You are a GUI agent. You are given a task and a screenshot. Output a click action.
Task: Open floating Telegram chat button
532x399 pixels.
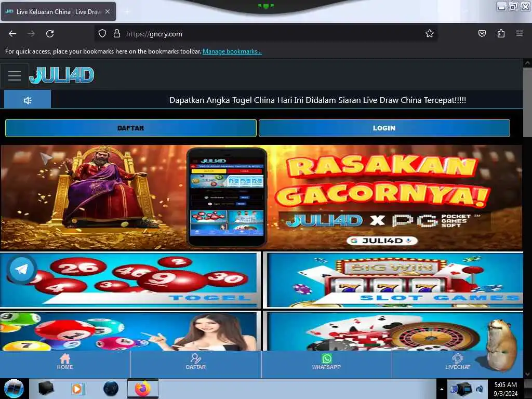[x=22, y=270]
